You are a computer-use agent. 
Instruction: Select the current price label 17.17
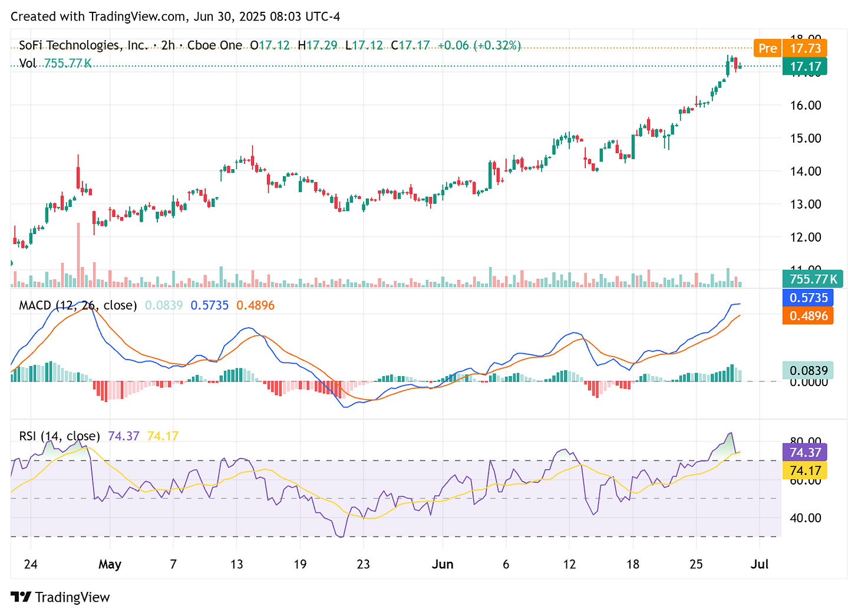coord(805,67)
